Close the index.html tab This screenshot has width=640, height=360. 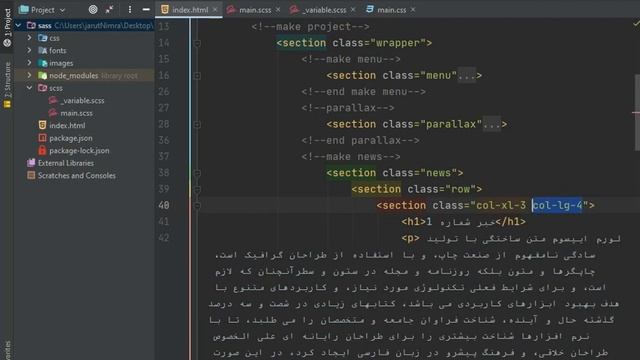pyautogui.click(x=215, y=9)
